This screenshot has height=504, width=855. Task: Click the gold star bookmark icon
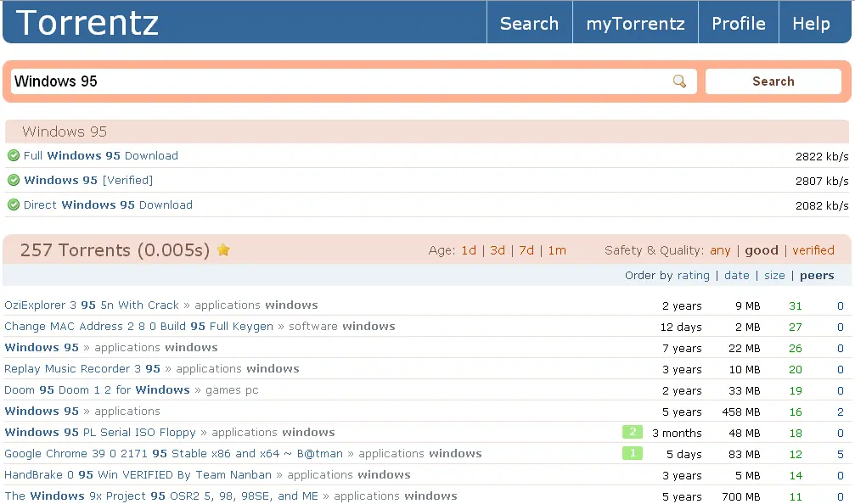(223, 249)
